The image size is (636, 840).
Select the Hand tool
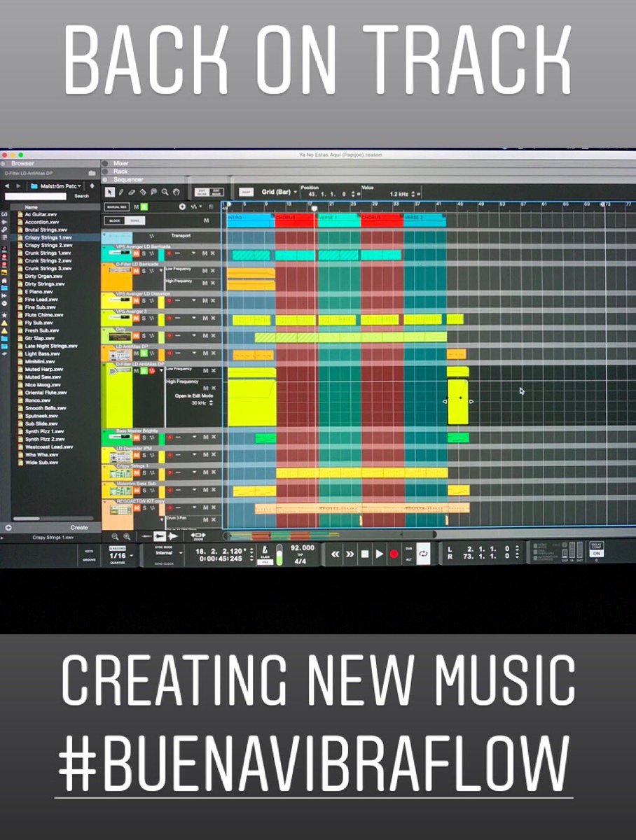coord(177,191)
